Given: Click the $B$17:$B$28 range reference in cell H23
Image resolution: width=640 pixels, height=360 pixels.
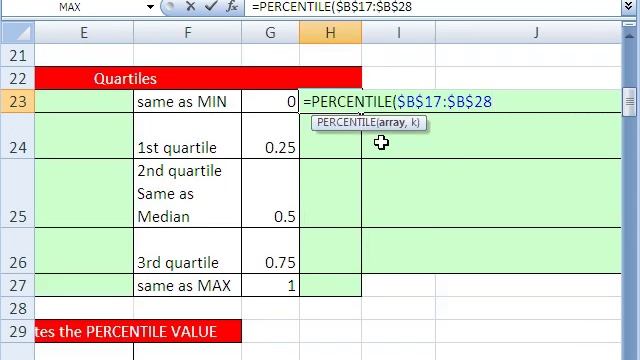Looking at the screenshot, I should [x=444, y=102].
